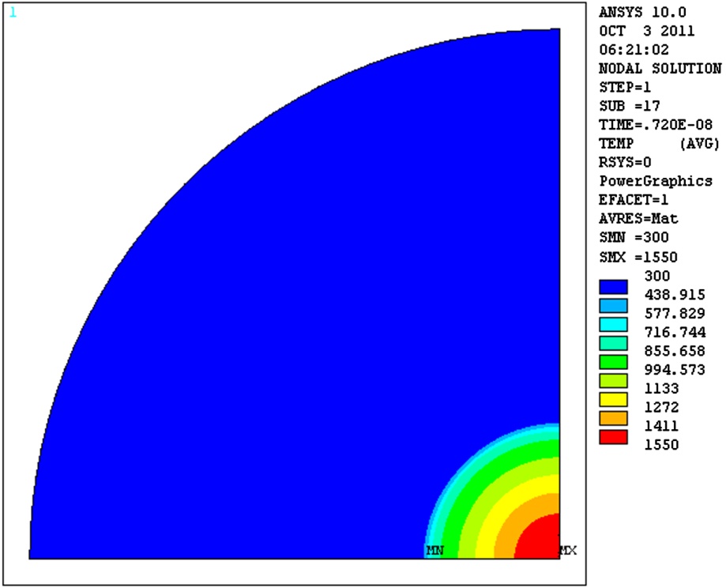Select the bright green legend swatch
The image size is (726, 588).
[613, 362]
